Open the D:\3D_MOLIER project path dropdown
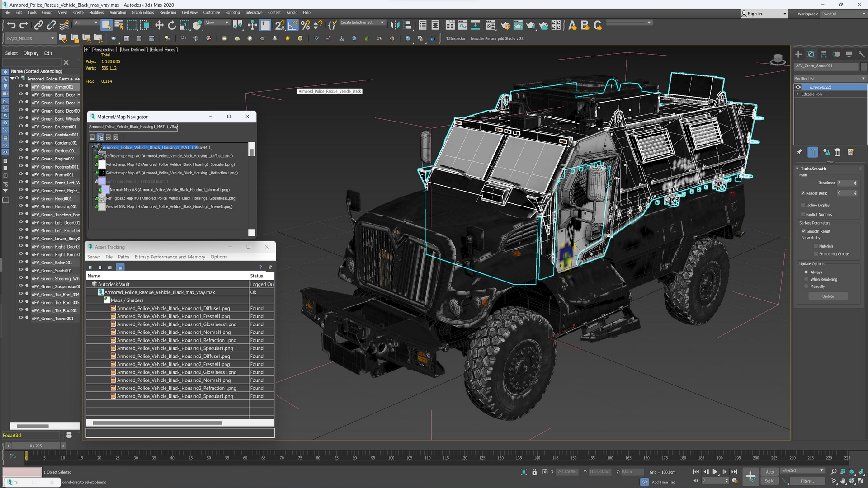The width and height of the screenshot is (868, 488). (30, 38)
